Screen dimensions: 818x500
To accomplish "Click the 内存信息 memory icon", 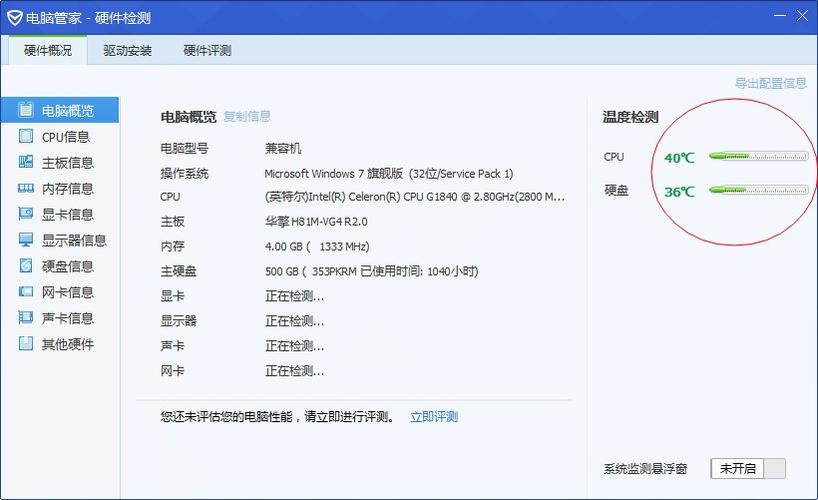I will [26, 188].
